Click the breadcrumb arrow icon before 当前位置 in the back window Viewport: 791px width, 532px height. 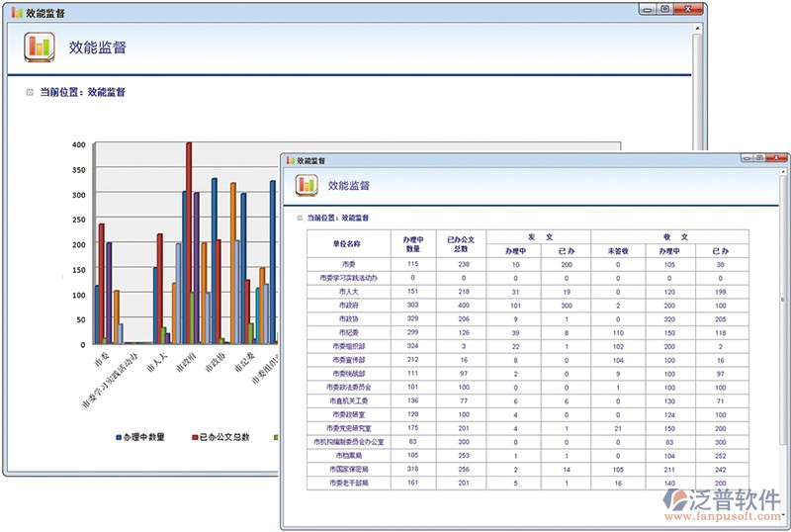30,92
